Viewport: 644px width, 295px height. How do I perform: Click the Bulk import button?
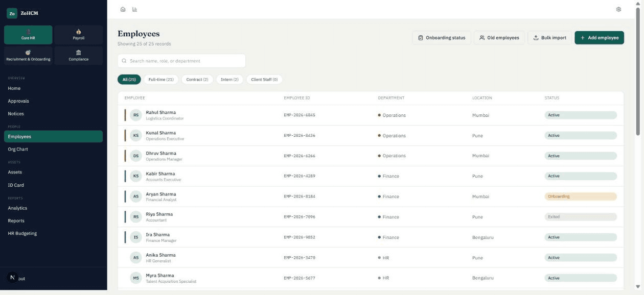pos(550,38)
